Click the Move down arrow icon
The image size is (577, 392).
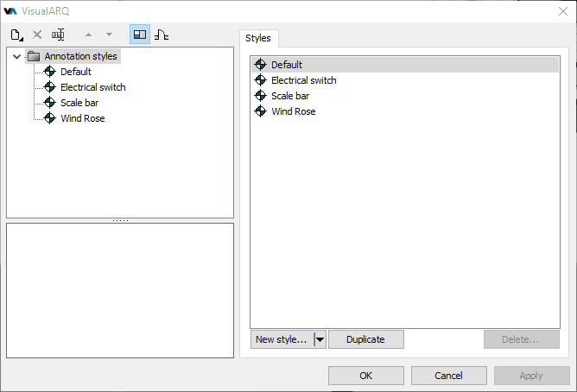[x=109, y=35]
